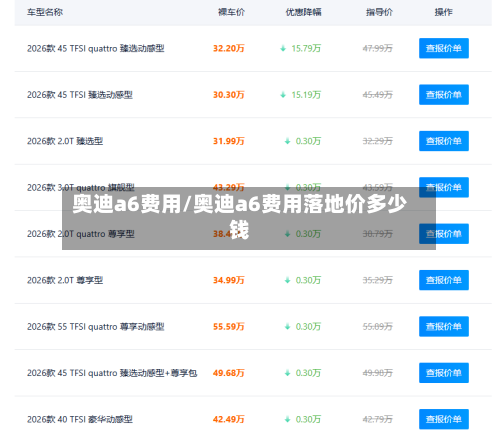The width and height of the screenshot is (500, 437).
Task: Click the 31.99万 bare price
Action: coord(229,141)
